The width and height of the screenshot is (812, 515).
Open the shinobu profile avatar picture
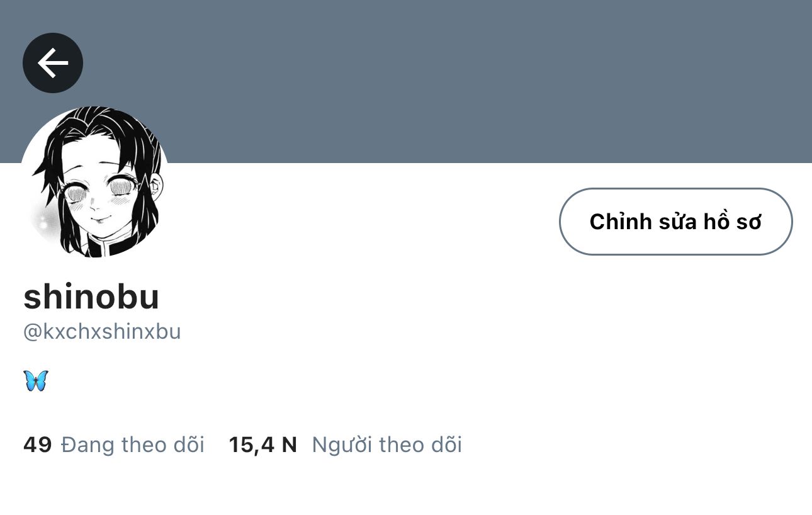[x=95, y=182]
